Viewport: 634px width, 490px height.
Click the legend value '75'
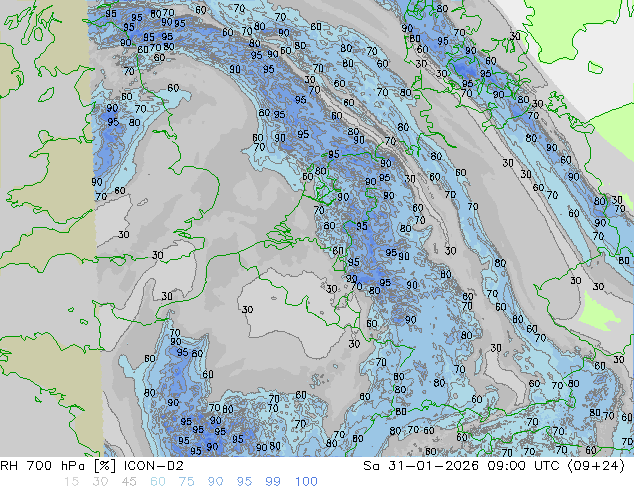pyautogui.click(x=186, y=482)
